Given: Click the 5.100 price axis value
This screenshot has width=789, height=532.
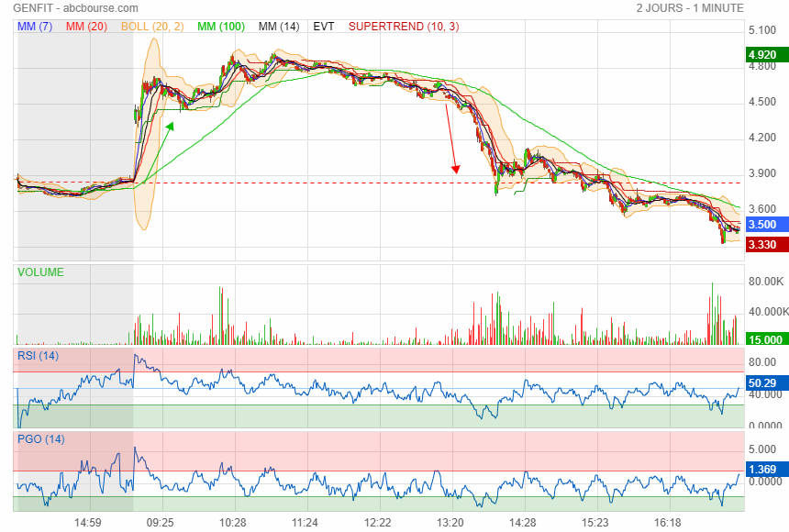Looking at the screenshot, I should (x=761, y=30).
